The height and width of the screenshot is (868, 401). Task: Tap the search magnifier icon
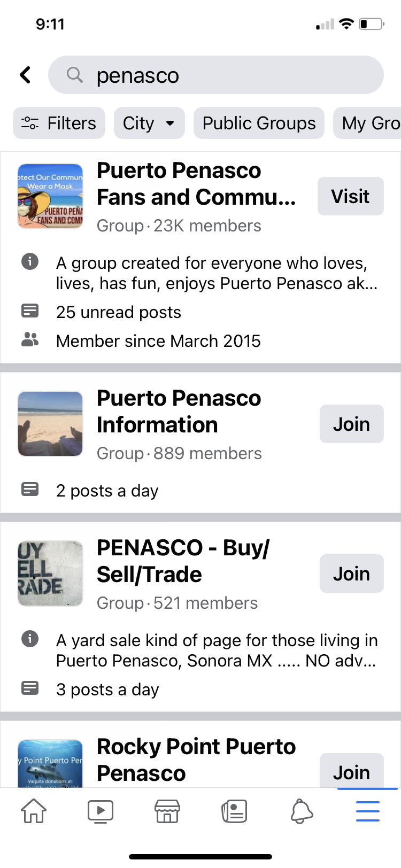[75, 75]
